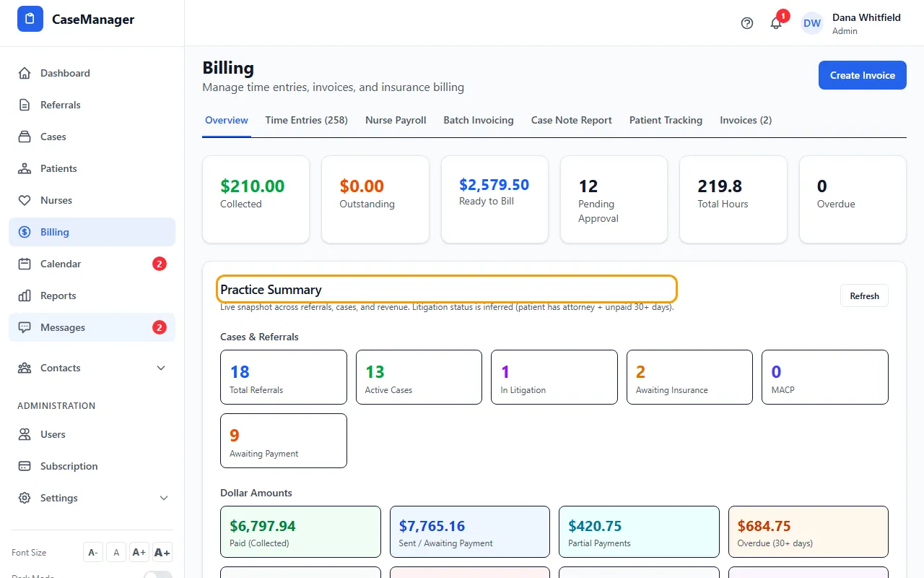Open the Nurse Payroll tab
The image size is (924, 578).
coord(396,121)
